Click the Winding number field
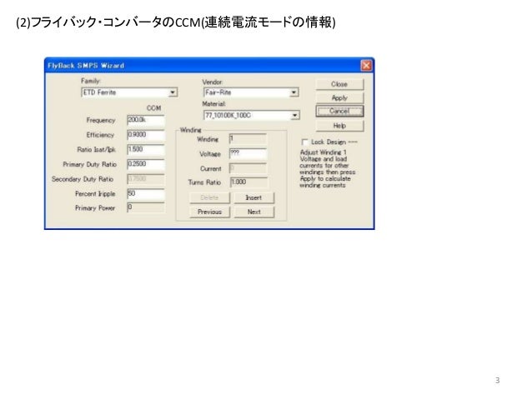The width and height of the screenshot is (532, 399). click(248, 138)
